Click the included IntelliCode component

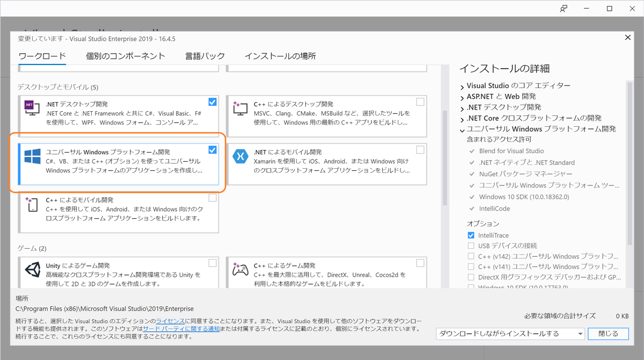pos(494,208)
